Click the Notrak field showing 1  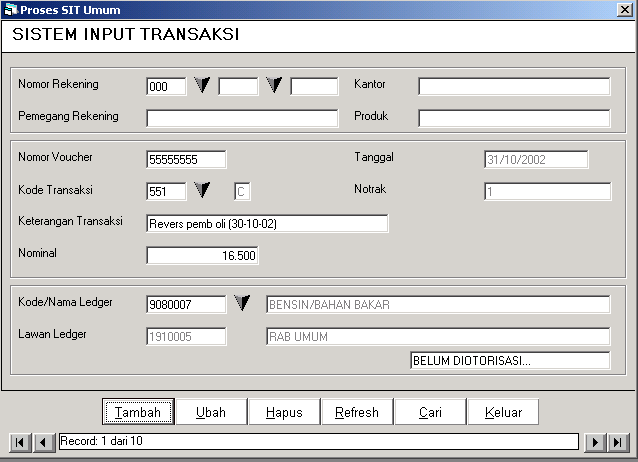(547, 191)
